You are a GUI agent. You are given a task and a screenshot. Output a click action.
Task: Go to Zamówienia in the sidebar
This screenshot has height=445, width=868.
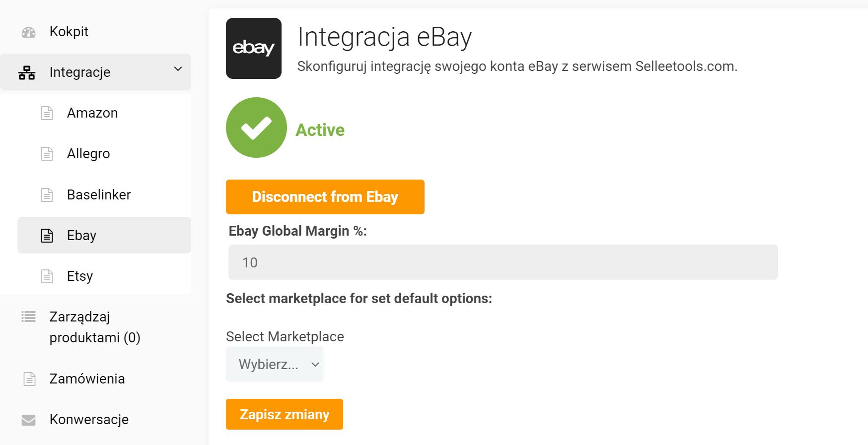tap(87, 379)
